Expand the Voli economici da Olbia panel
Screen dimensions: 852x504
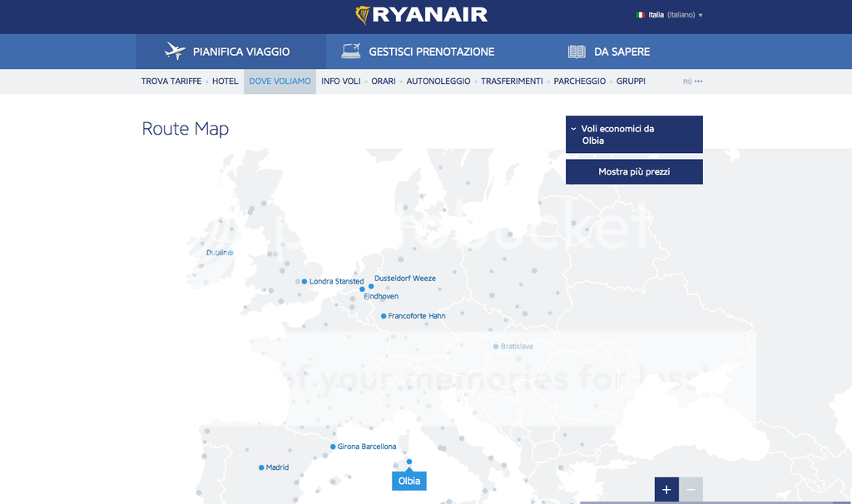click(x=634, y=135)
